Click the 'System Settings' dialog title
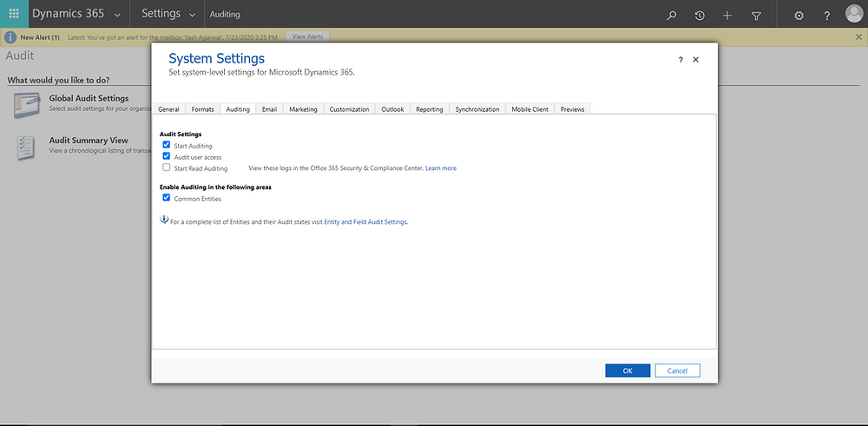The width and height of the screenshot is (868, 426). point(216,59)
